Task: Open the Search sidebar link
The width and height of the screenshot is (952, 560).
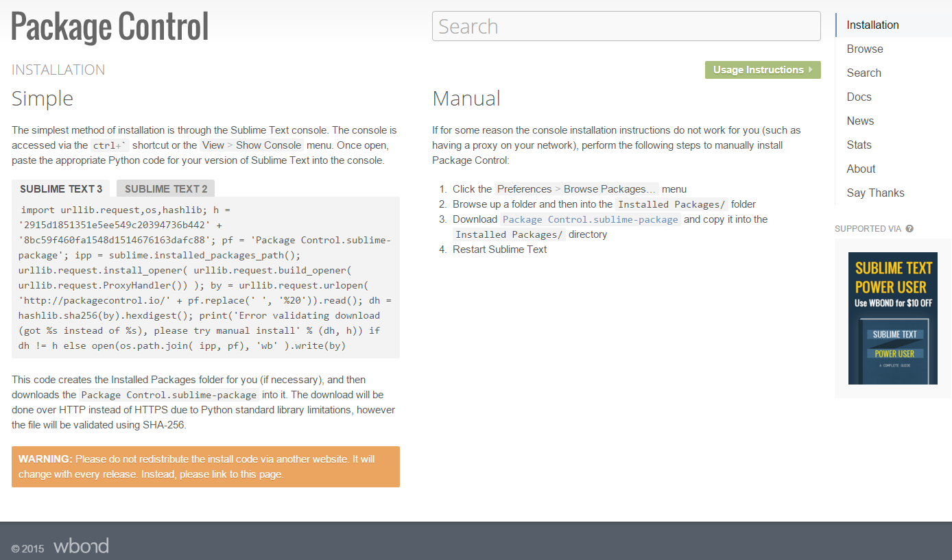Action: [864, 73]
